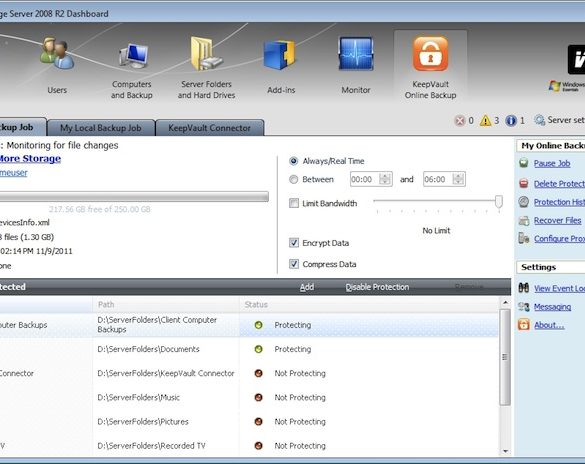Click the 06:00 end time spinner arrows
Screen dimensions: 585x464
(x=458, y=179)
